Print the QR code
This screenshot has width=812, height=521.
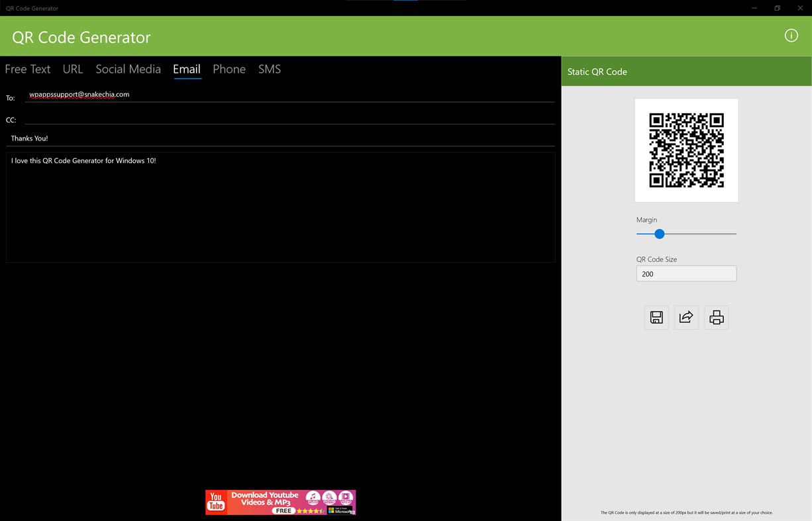click(716, 317)
